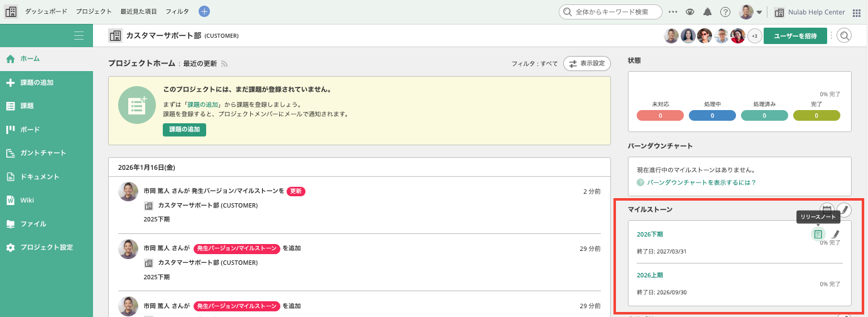This screenshot has width=868, height=317.
Task: Open the three-dots more options menu
Action: [x=673, y=11]
